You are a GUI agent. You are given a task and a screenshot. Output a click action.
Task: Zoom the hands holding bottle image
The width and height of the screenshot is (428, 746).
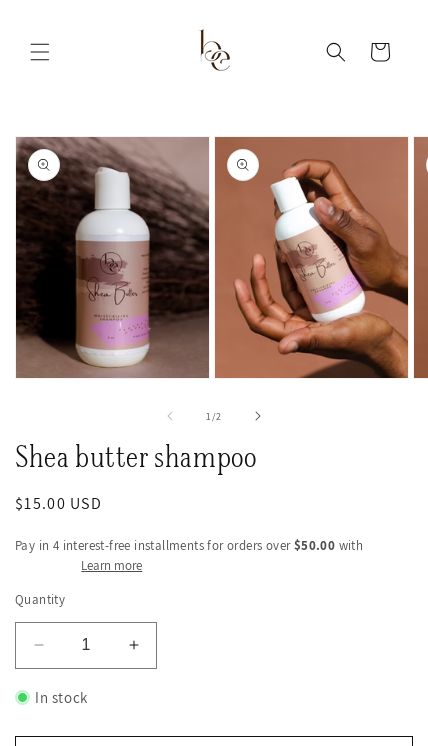(243, 165)
